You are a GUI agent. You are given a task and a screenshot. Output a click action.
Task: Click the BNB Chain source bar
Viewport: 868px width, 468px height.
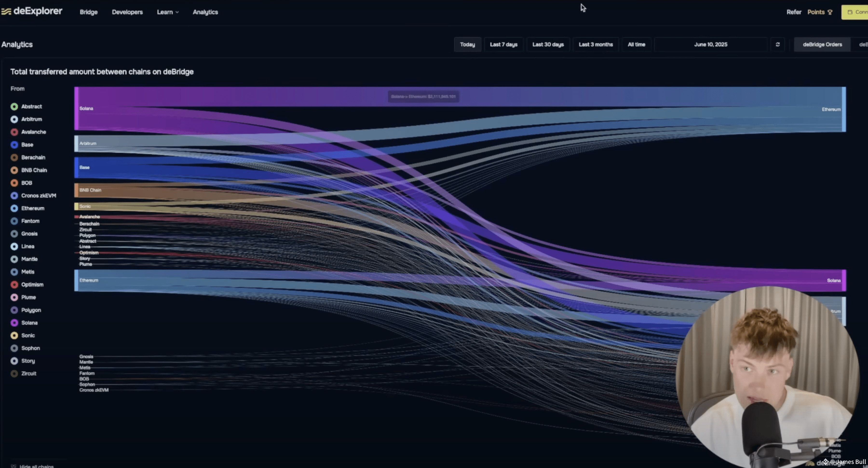coord(76,190)
